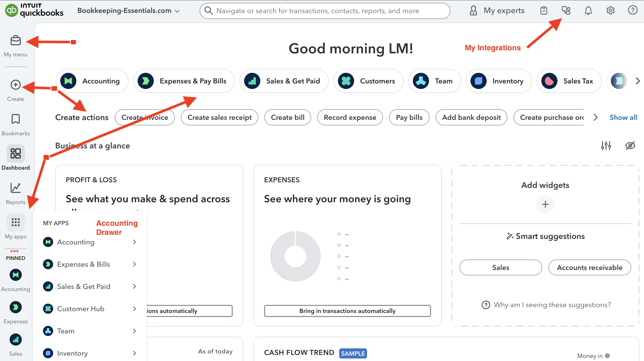Open the notifications bell
The height and width of the screenshot is (361, 644).
[588, 10]
